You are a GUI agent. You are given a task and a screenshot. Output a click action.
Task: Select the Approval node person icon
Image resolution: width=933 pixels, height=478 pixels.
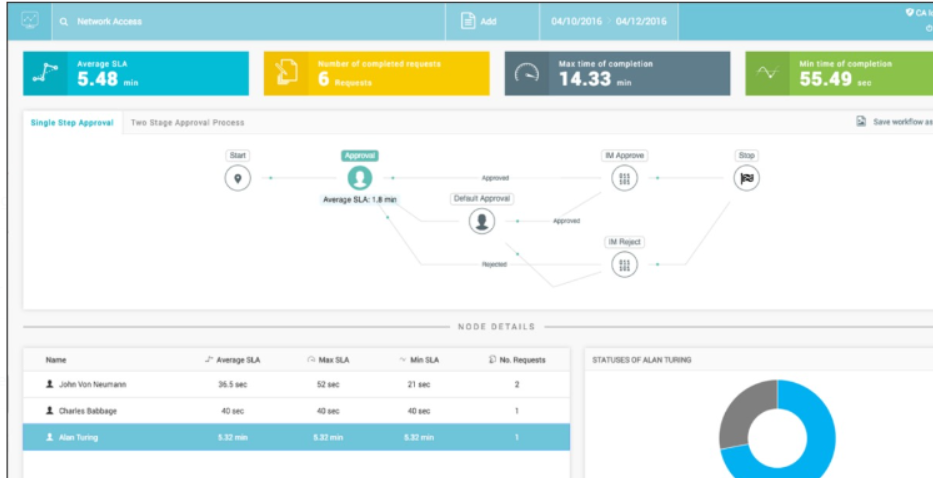point(359,178)
